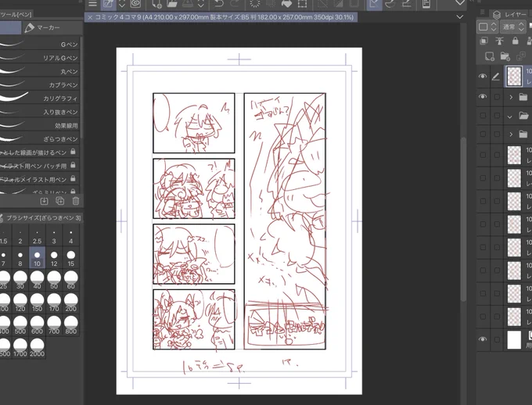This screenshot has height=405, width=532.
Task: Choose brush size 800
Action: click(x=71, y=326)
